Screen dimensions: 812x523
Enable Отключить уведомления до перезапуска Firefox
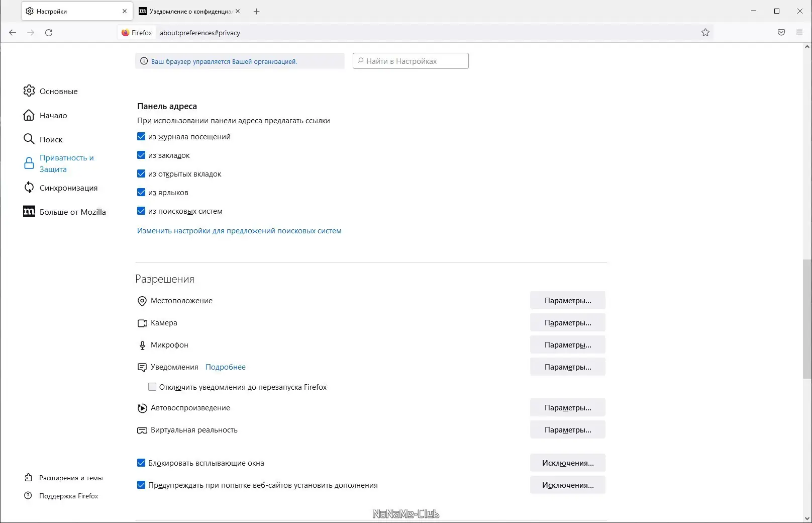click(x=152, y=387)
